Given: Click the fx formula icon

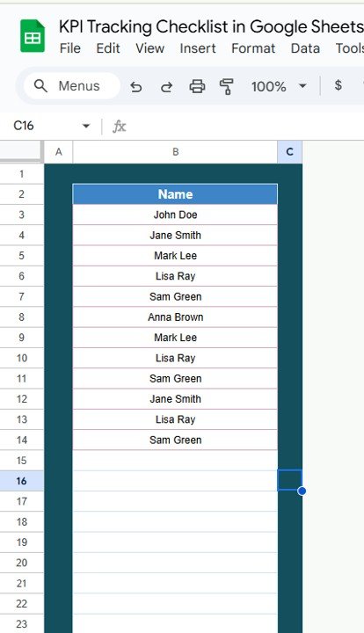Looking at the screenshot, I should click(x=119, y=127).
